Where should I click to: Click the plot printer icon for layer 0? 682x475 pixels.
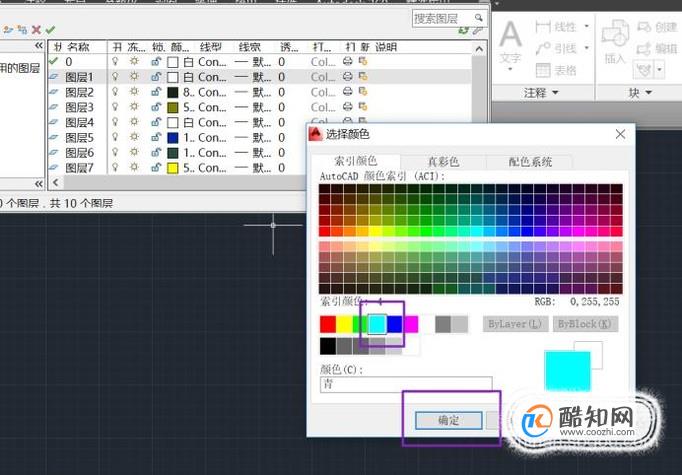tap(347, 62)
